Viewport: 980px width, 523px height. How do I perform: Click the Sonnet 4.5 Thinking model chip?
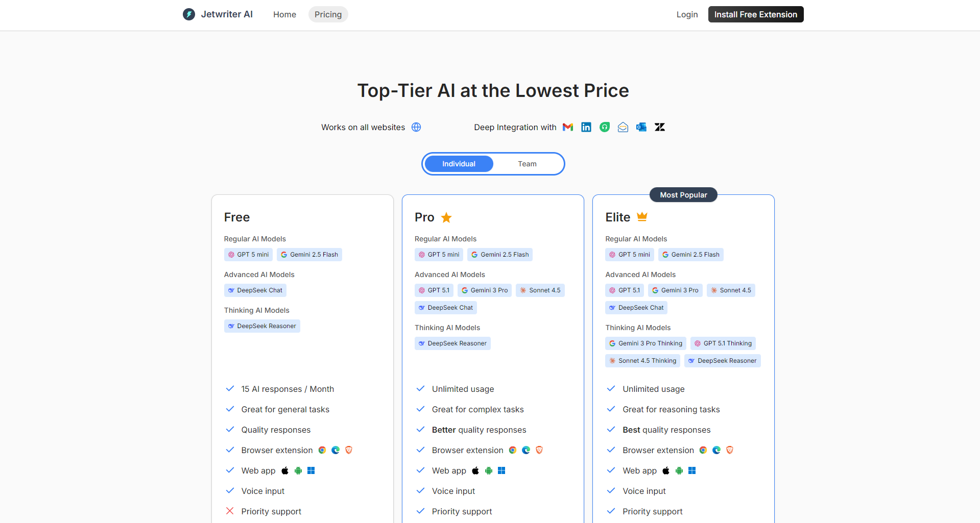click(x=642, y=361)
